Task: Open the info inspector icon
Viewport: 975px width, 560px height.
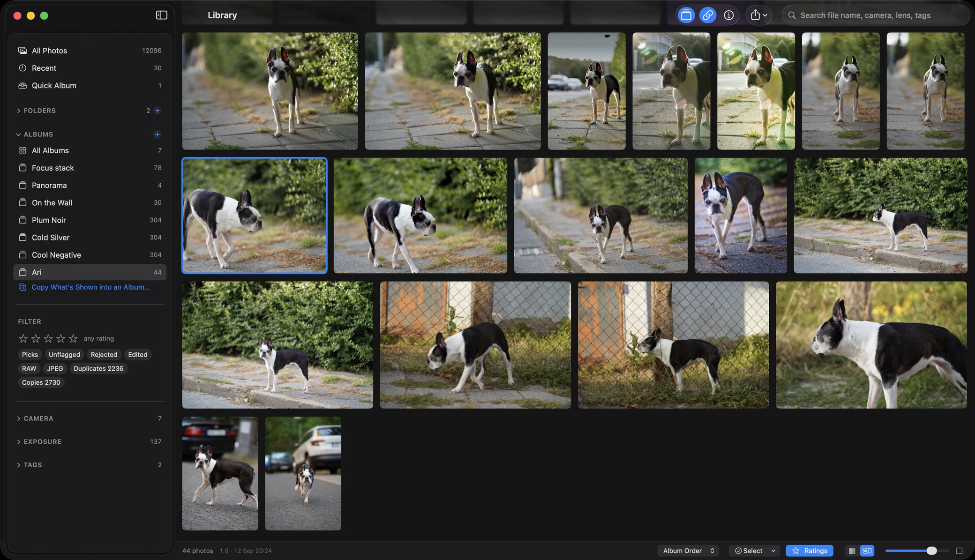Action: tap(728, 15)
